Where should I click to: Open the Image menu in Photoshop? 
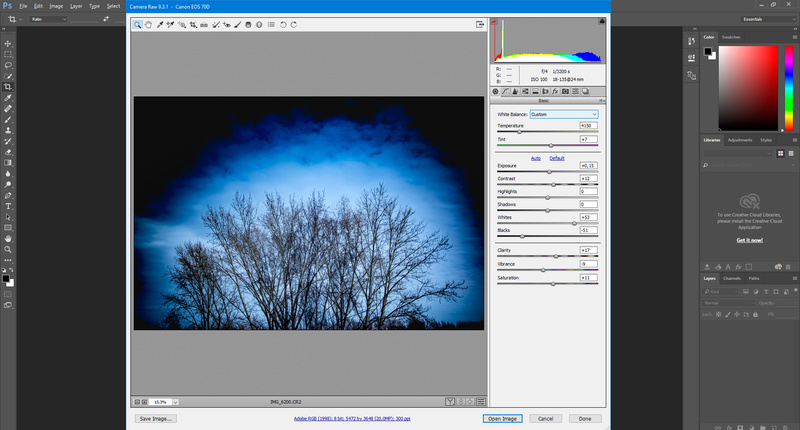click(x=54, y=6)
